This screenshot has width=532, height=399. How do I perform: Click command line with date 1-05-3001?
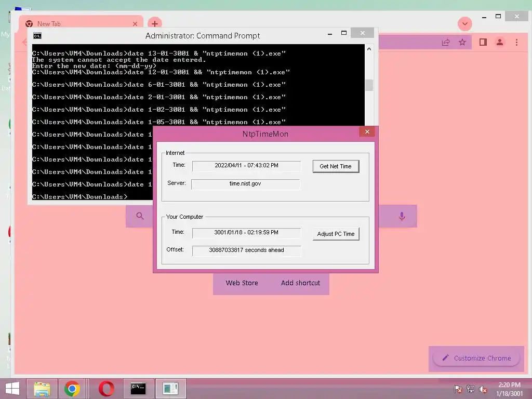point(159,122)
